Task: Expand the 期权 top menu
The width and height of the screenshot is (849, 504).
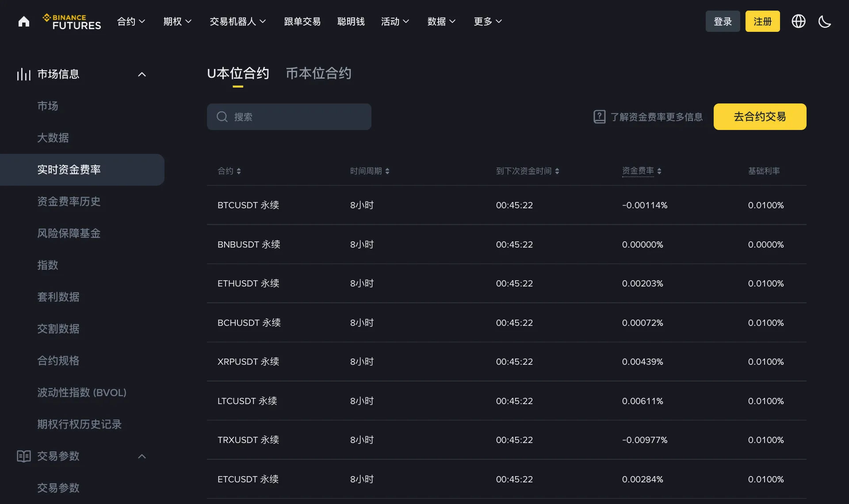Action: coord(177,21)
